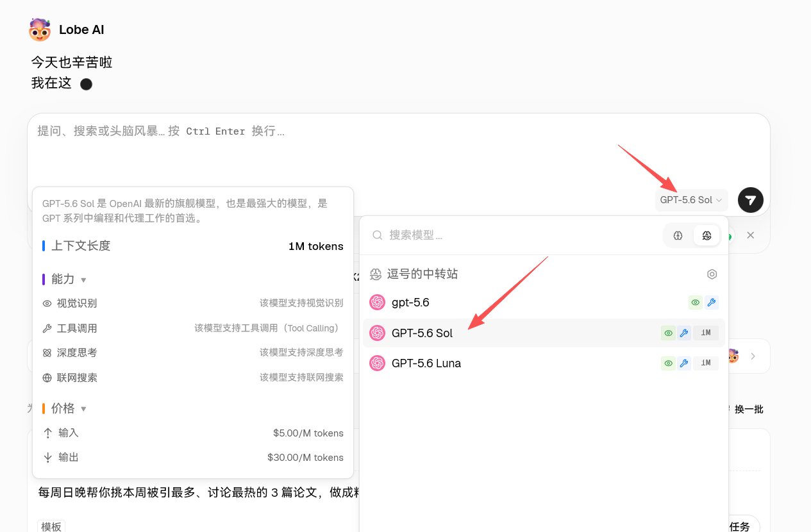Click the 输入 up-arrow icon

tap(47, 433)
